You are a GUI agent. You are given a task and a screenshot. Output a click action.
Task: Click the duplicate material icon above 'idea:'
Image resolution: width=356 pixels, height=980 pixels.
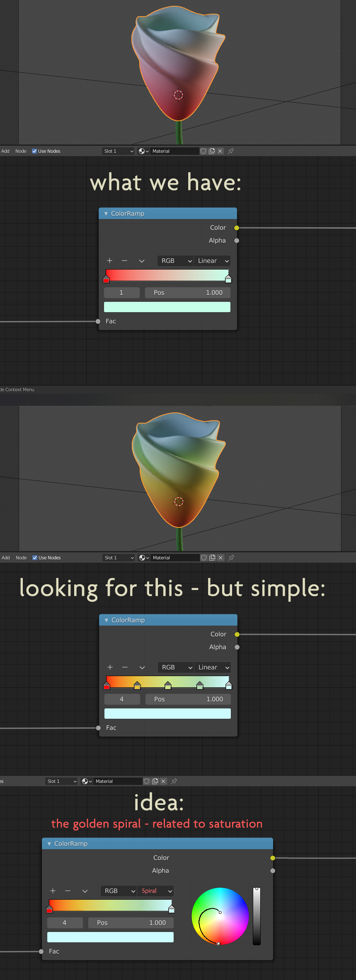tap(155, 781)
